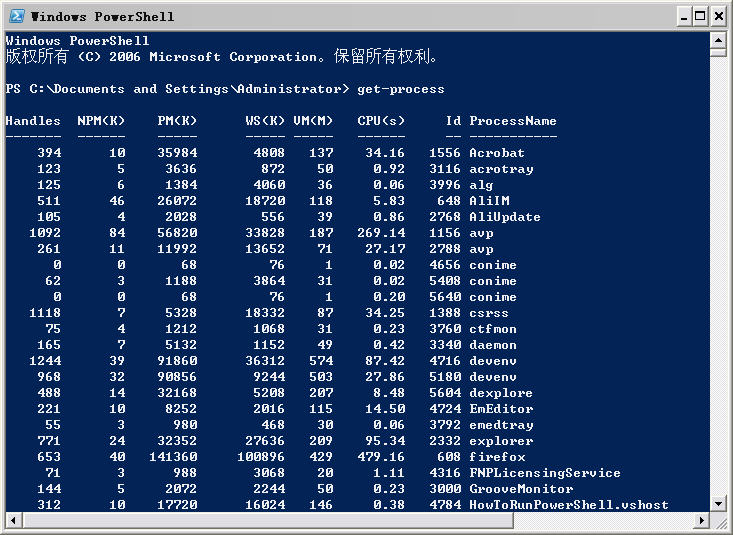The height and width of the screenshot is (535, 733).
Task: Click handles value 1118 in csrss row
Action: point(45,312)
